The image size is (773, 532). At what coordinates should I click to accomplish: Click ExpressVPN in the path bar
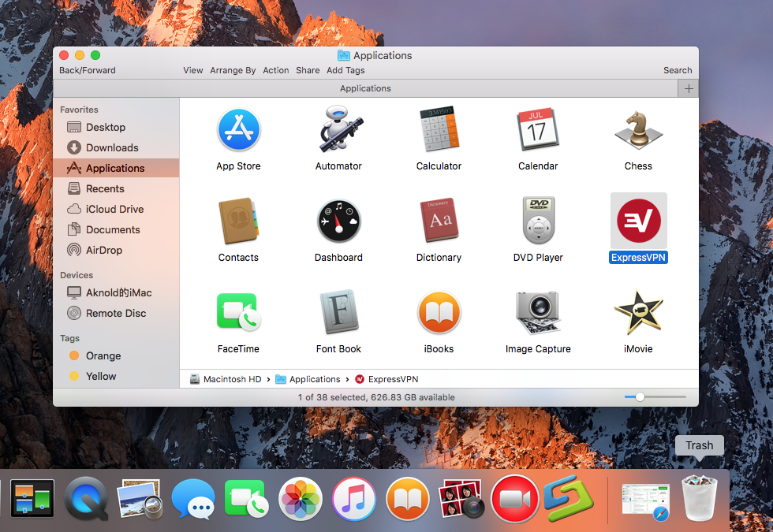(x=386, y=379)
